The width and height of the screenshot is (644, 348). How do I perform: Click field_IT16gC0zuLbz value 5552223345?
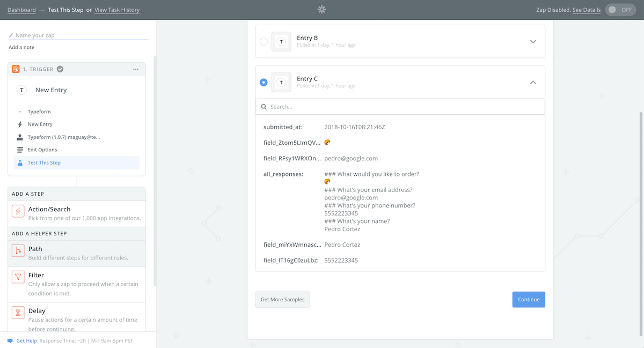click(341, 260)
